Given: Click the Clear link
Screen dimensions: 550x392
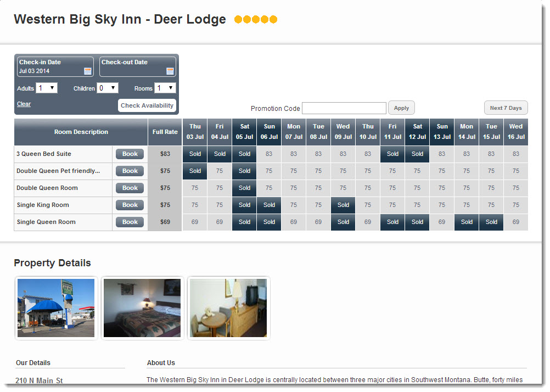Looking at the screenshot, I should click(x=24, y=104).
